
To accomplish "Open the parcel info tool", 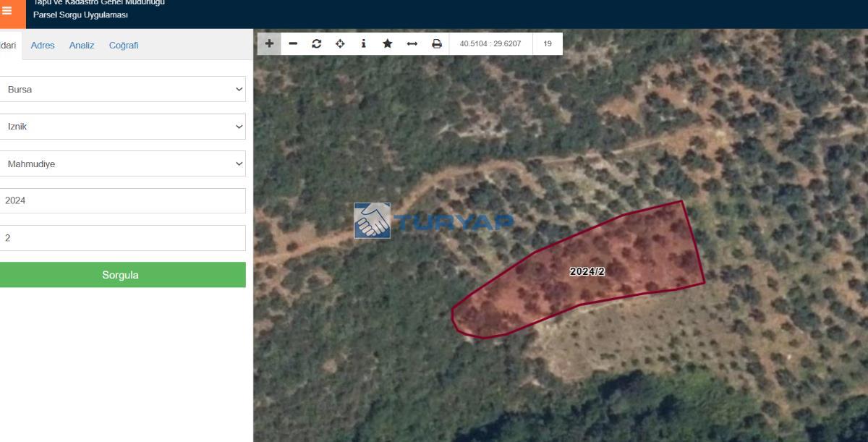I will 363,43.
